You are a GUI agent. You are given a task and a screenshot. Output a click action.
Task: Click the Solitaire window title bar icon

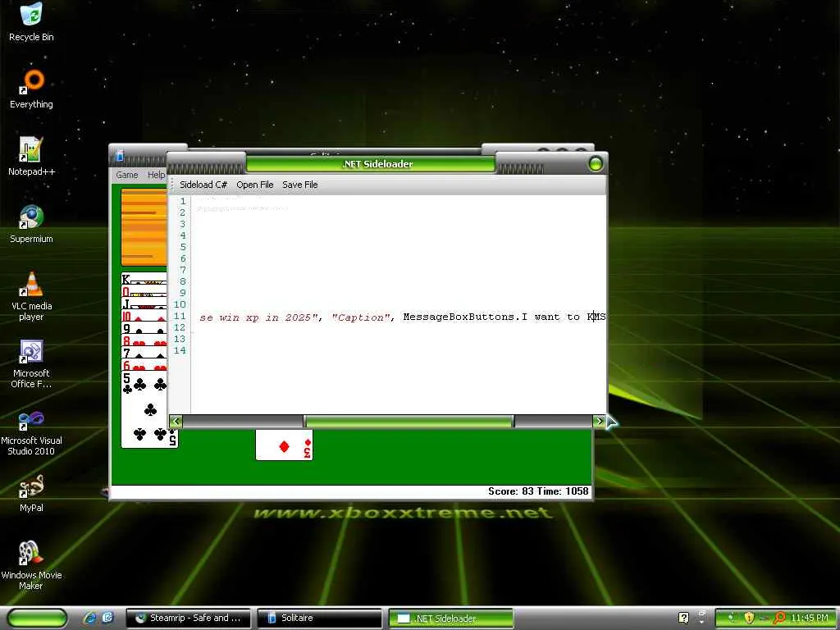point(120,155)
